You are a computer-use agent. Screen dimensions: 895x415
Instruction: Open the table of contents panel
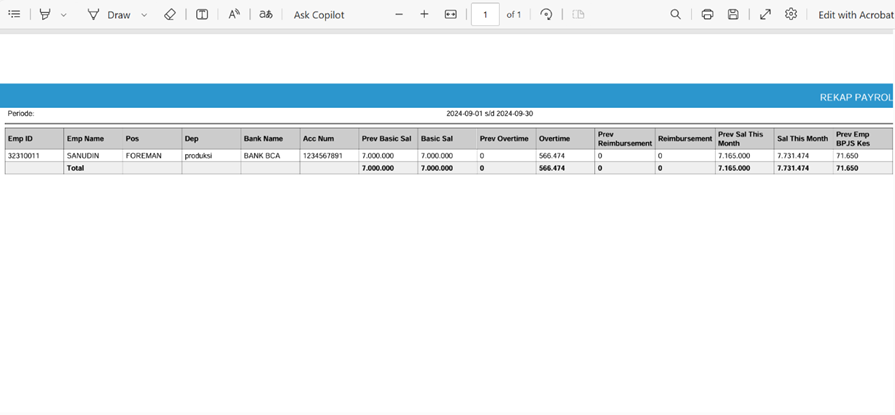pos(15,15)
